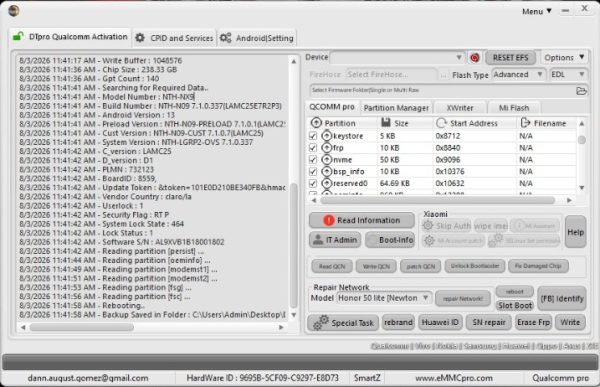Image resolution: width=600 pixels, height=387 pixels.
Task: Open the EDL mode dropdown
Action: click(x=568, y=75)
